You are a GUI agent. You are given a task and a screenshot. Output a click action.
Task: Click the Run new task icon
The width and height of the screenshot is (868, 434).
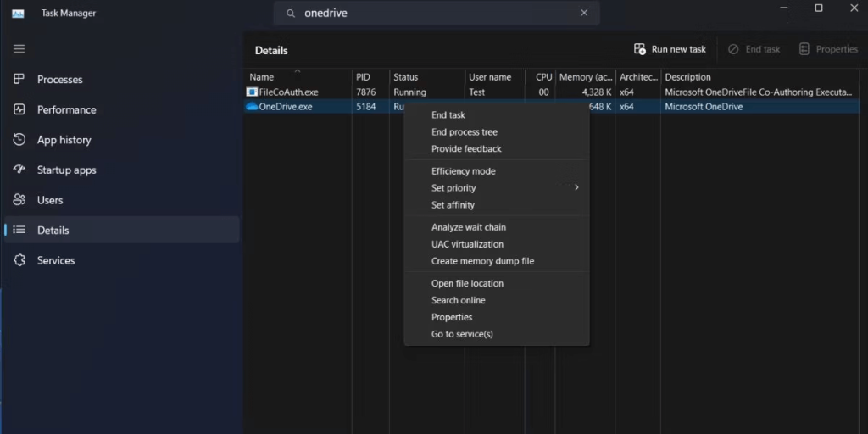point(640,49)
